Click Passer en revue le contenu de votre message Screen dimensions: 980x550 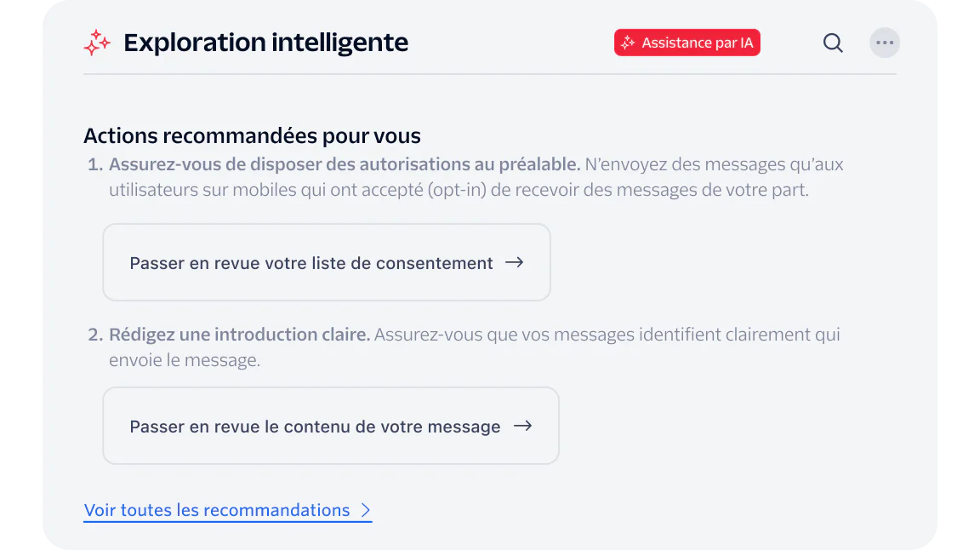tap(330, 426)
